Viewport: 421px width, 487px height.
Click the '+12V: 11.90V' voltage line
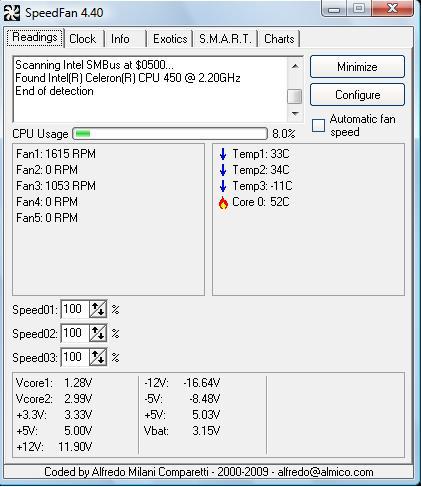[x=54, y=447]
